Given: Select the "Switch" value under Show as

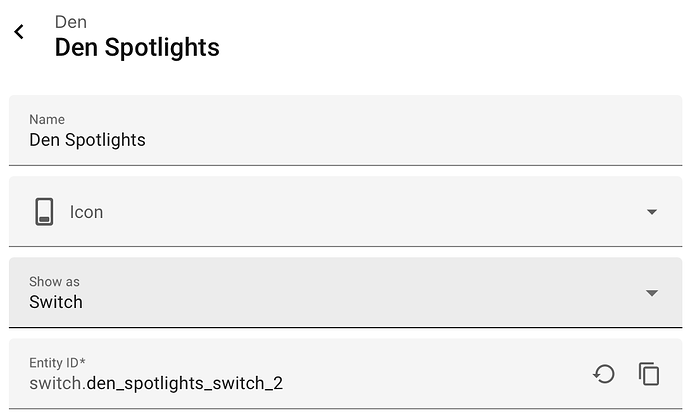Looking at the screenshot, I should pyautogui.click(x=56, y=302).
